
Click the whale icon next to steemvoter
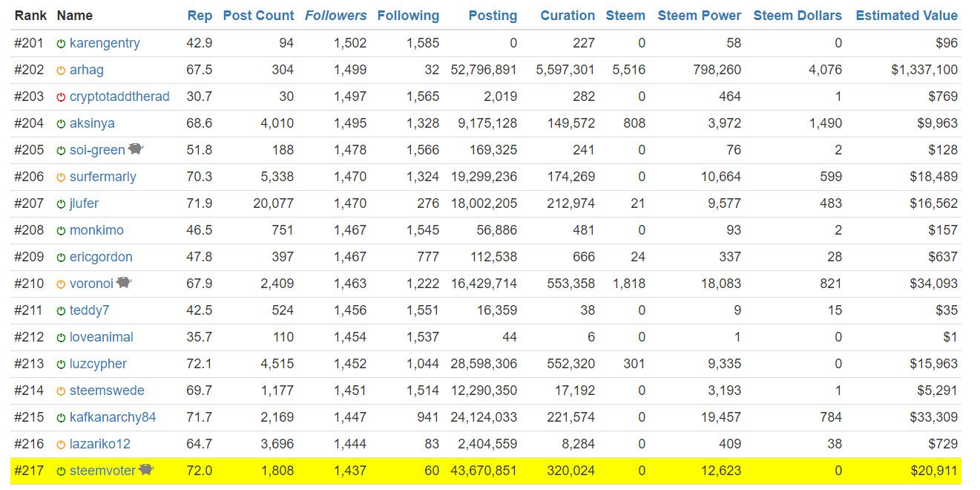(146, 470)
